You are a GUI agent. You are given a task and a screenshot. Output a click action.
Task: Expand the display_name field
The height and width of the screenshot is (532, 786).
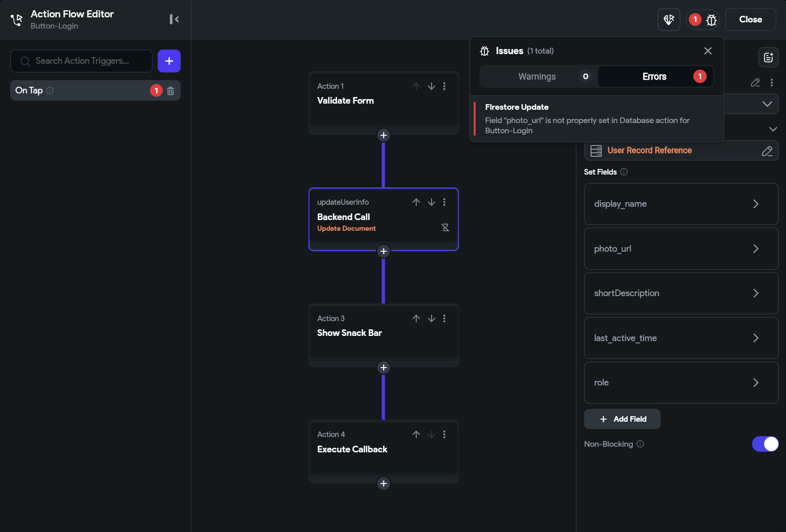tap(681, 204)
